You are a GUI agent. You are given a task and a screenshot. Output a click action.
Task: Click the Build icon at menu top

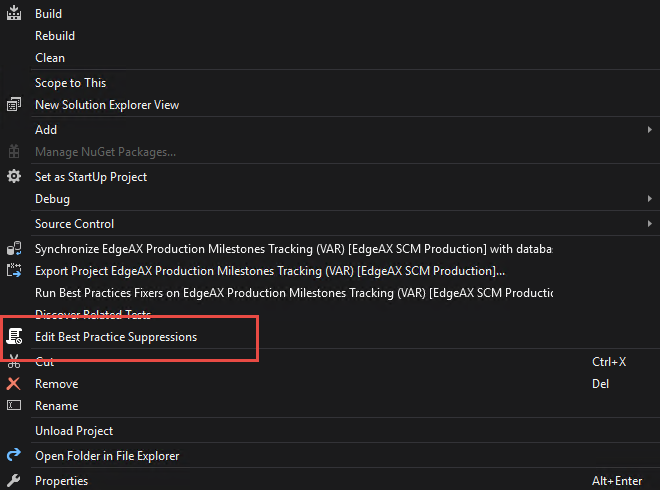point(14,14)
